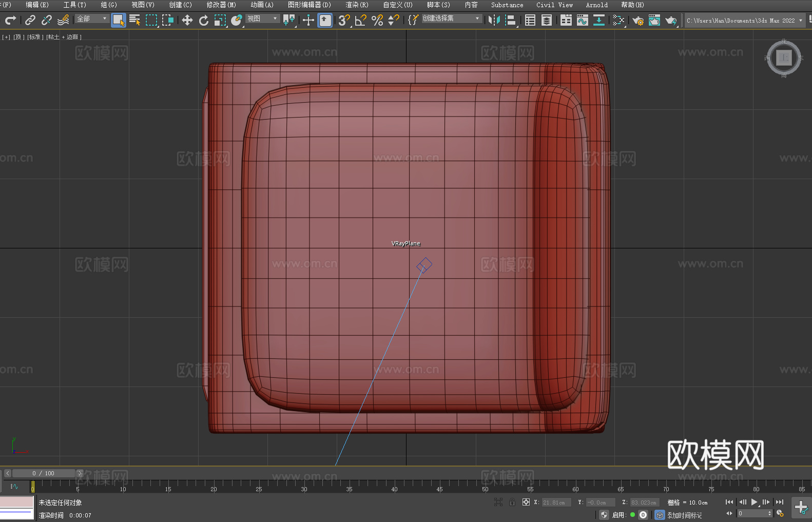Image resolution: width=812 pixels, height=522 pixels.
Task: Click the Mirror tool icon
Action: 494,20
